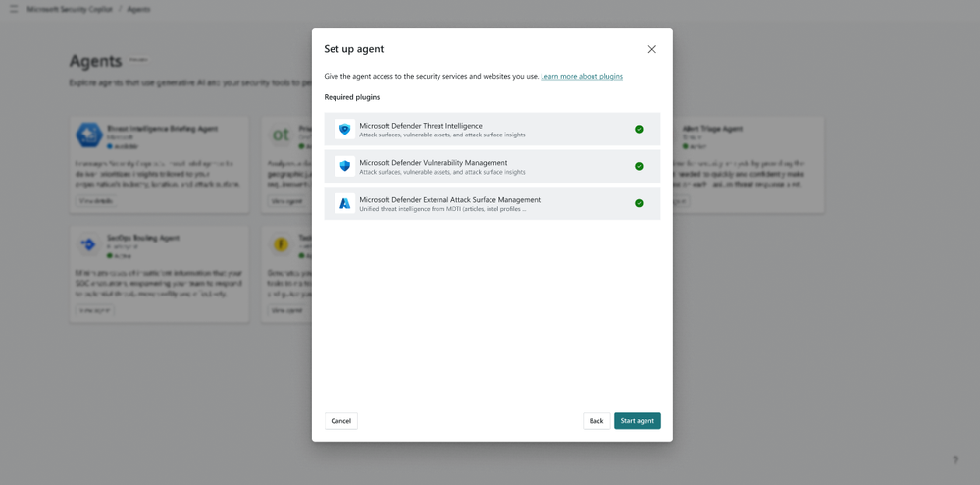
Task: Click Microsoft Security Copilot breadcrumb
Action: coord(70,10)
